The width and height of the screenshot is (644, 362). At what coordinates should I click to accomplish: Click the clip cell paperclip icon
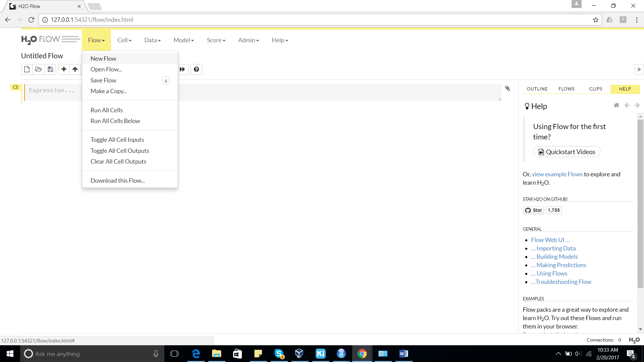(507, 88)
